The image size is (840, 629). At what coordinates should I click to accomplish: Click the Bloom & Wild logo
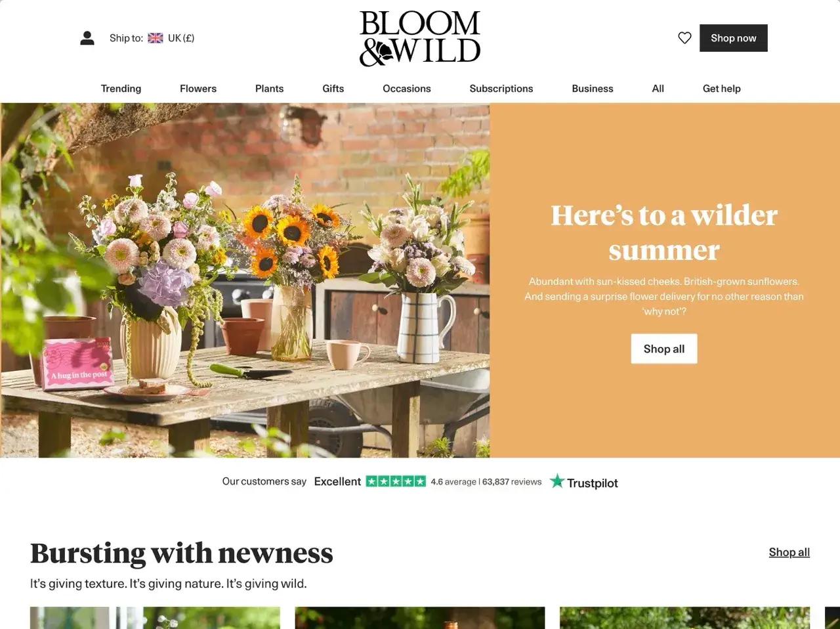pos(420,38)
